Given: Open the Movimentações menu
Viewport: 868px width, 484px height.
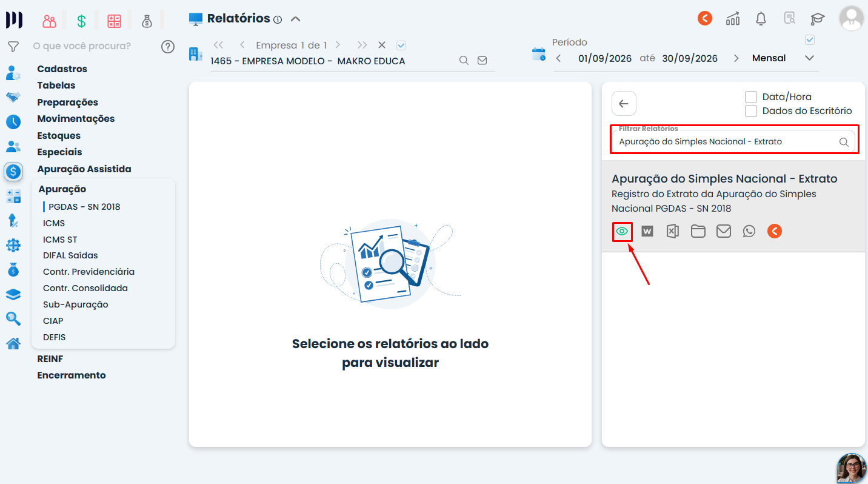Looking at the screenshot, I should [x=76, y=119].
